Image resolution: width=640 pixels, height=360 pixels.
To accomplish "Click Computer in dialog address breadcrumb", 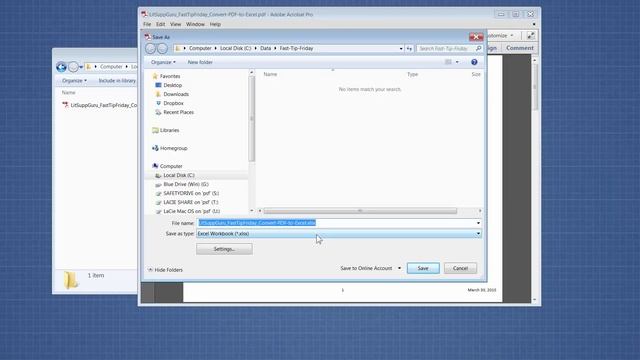I will point(200,48).
